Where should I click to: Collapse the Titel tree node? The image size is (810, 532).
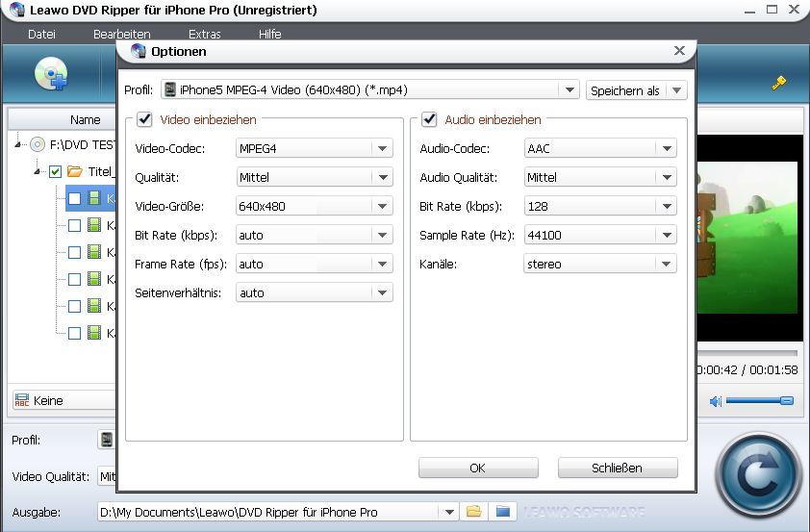click(x=37, y=171)
